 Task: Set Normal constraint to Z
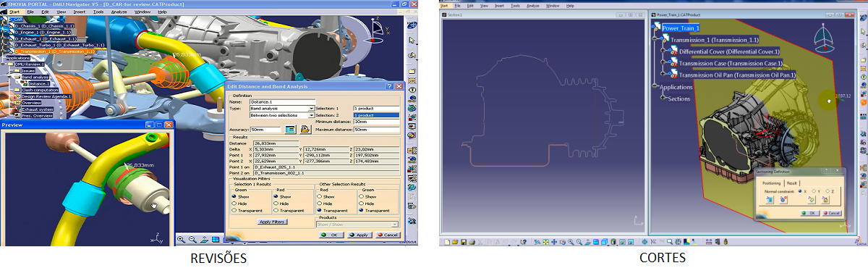coord(827,191)
